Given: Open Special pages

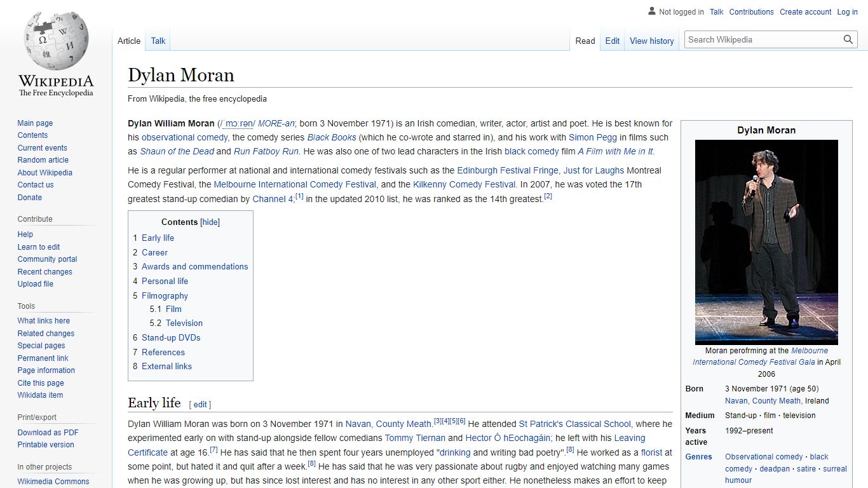Looking at the screenshot, I should coord(41,346).
